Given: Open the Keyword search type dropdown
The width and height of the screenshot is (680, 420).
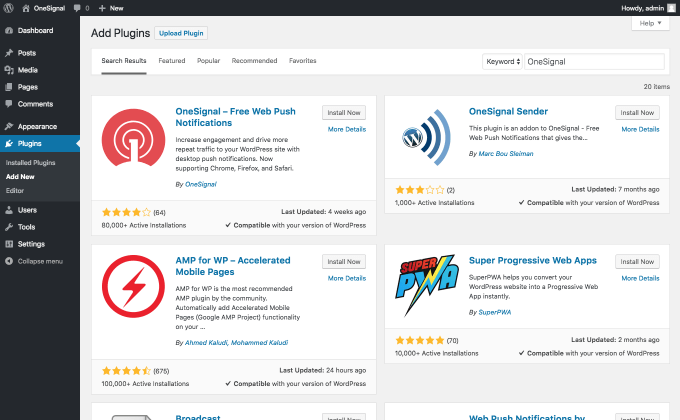Looking at the screenshot, I should (502, 62).
